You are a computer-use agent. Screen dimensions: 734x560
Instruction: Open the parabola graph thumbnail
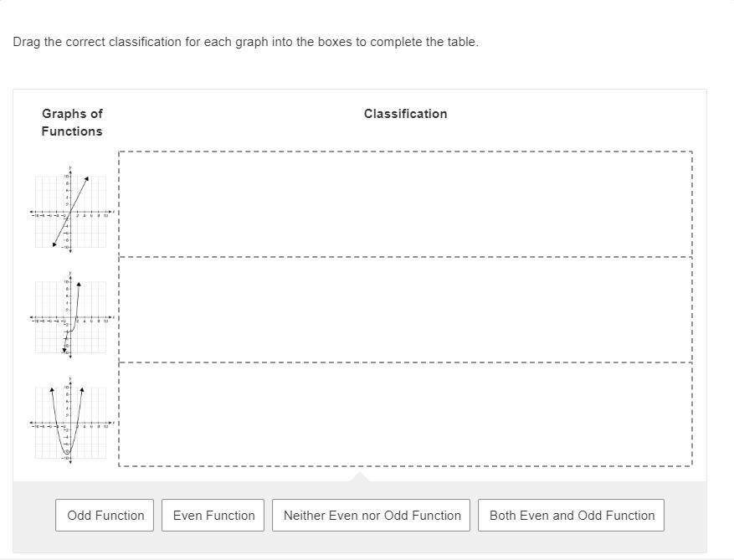(71, 423)
